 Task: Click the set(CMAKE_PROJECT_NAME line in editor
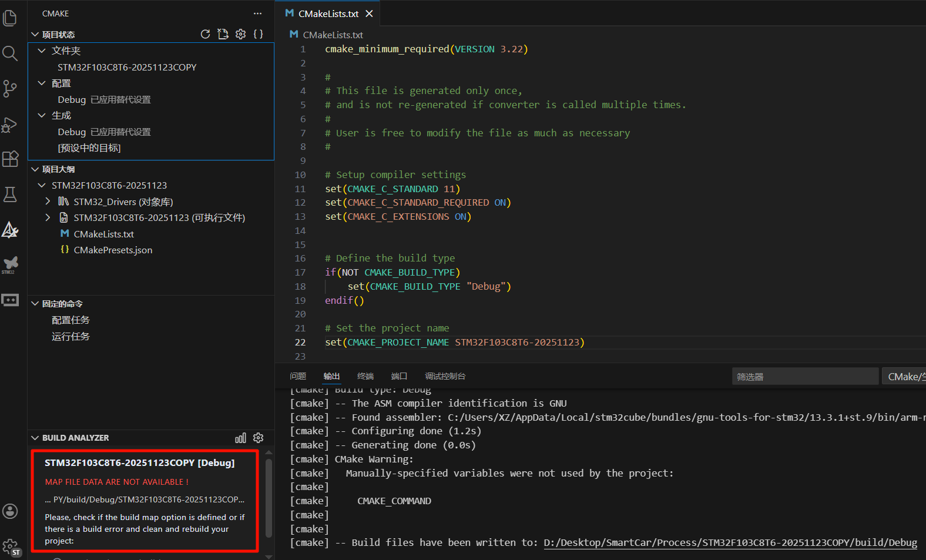pos(455,342)
